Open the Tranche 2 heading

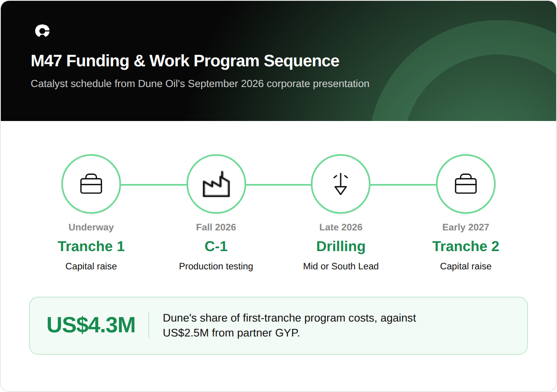click(466, 246)
